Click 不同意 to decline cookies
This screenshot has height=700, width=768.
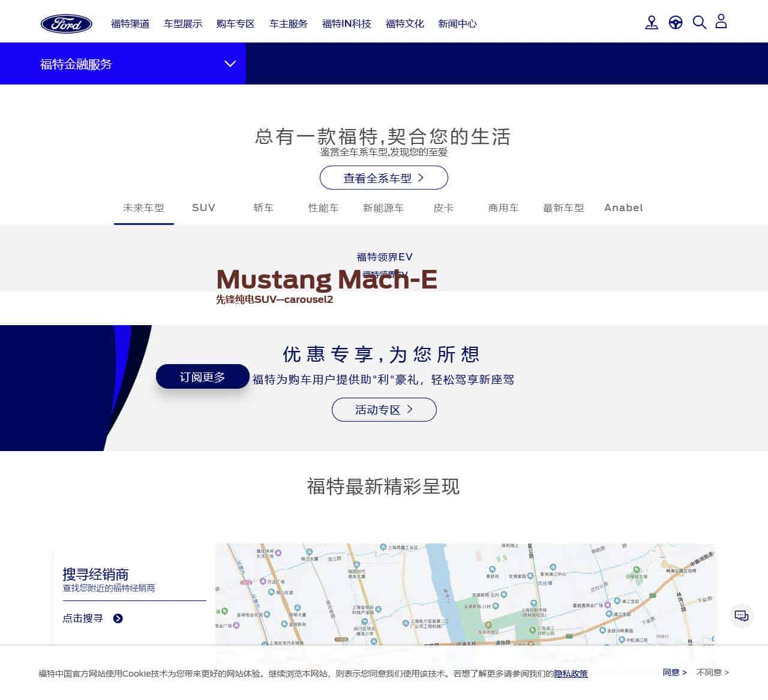(713, 672)
